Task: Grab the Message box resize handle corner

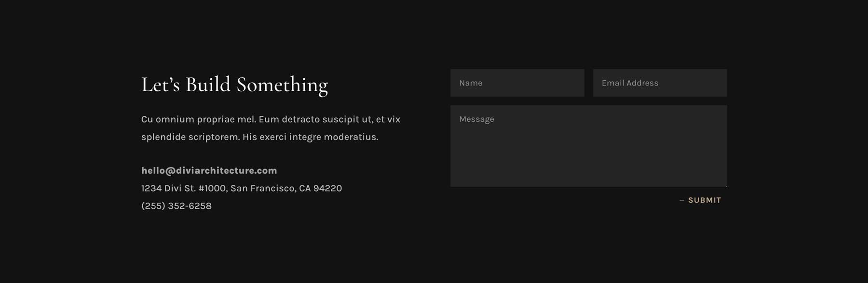Action: point(725,184)
